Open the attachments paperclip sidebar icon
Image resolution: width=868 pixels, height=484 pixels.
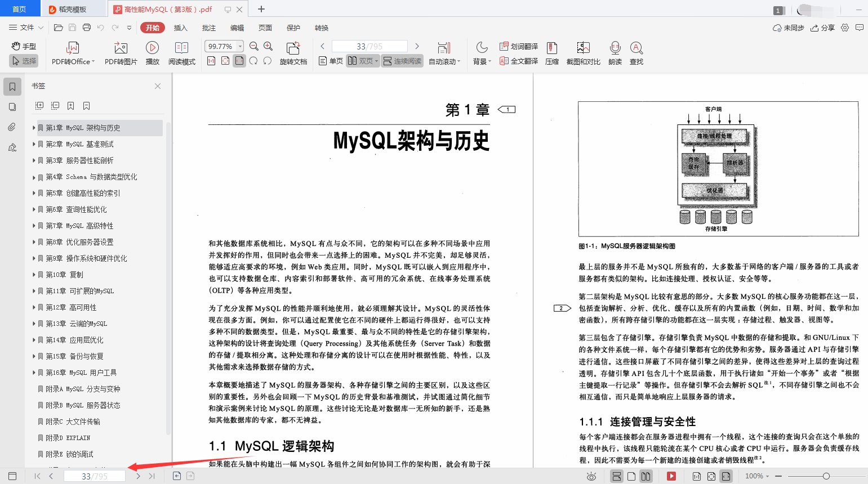coord(12,127)
